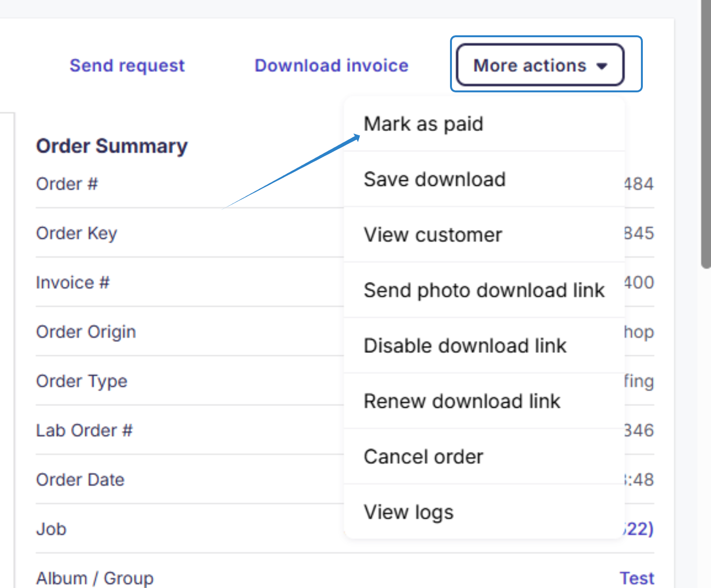
Task: Click the caret arrow on More actions
Action: [x=602, y=66]
